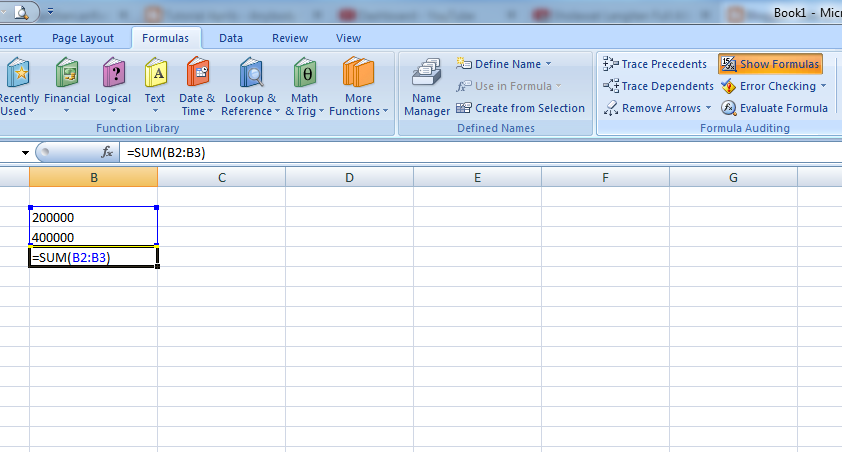Expand the Math & Trig dropdown arrow
This screenshot has height=452, width=842.
coord(321,112)
